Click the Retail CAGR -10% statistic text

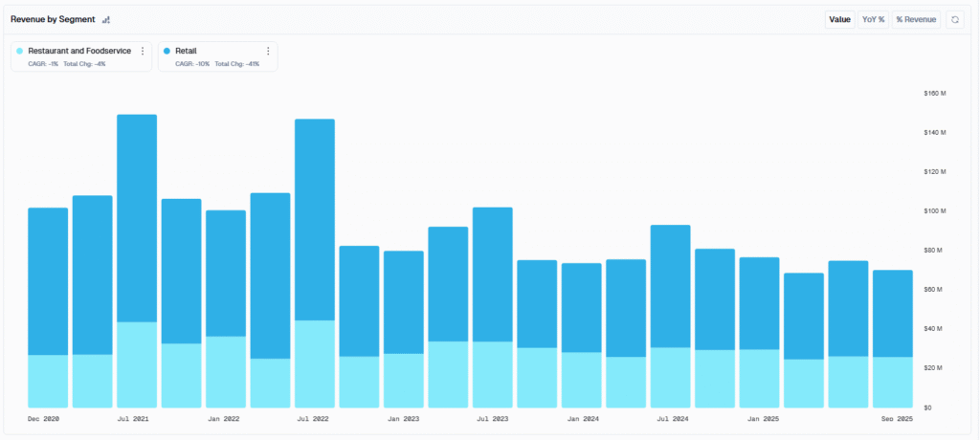click(x=192, y=64)
